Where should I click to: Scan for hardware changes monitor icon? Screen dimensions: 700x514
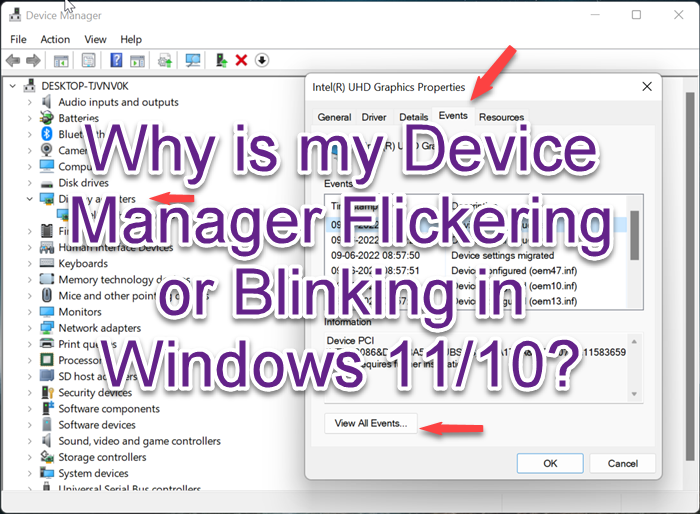click(193, 60)
